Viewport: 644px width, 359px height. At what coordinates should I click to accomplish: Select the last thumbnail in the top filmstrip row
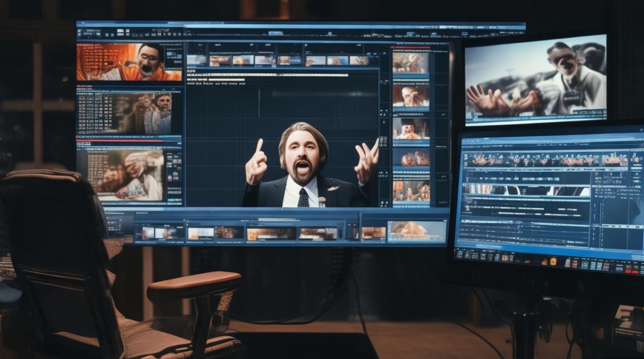(359, 60)
